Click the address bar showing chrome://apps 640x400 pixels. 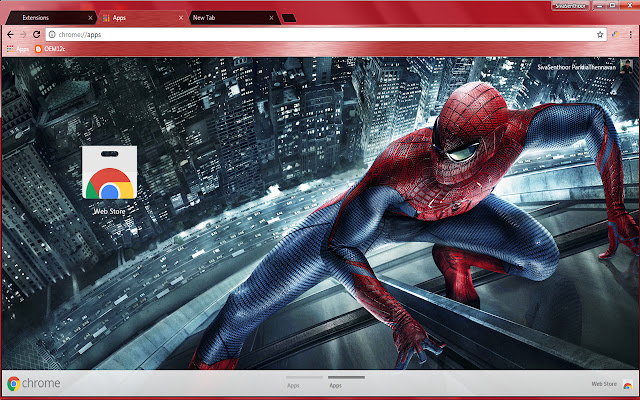pos(326,35)
